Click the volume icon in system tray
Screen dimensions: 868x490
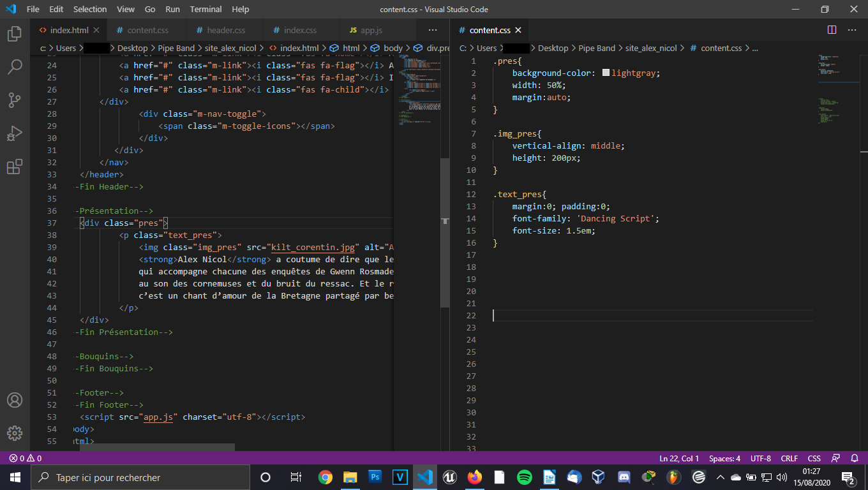(782, 477)
